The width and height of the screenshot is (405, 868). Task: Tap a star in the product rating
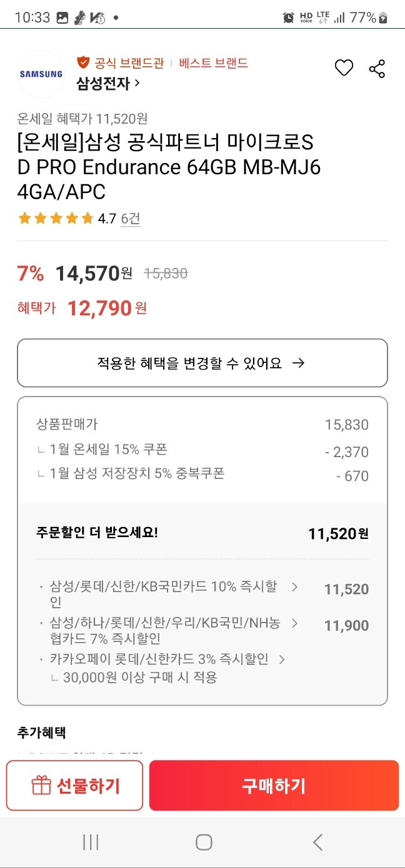(x=27, y=219)
